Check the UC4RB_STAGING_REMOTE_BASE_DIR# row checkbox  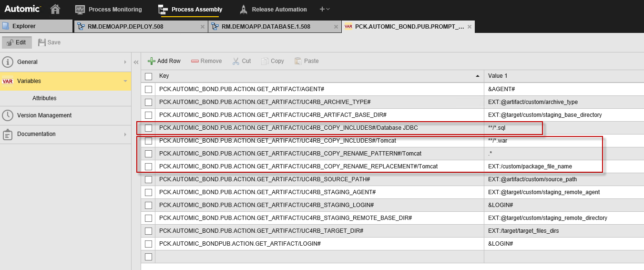pyautogui.click(x=148, y=218)
